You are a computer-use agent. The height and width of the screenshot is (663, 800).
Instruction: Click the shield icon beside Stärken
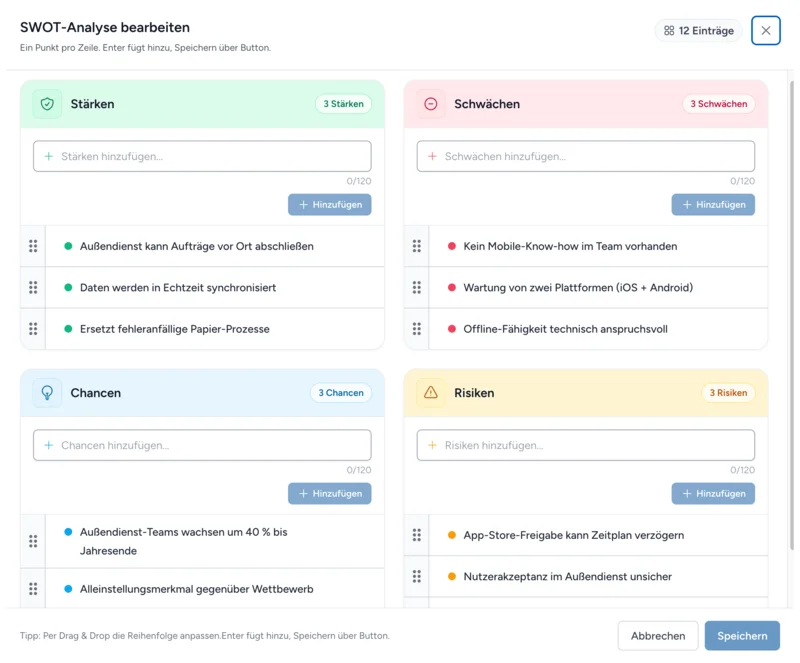pos(47,104)
